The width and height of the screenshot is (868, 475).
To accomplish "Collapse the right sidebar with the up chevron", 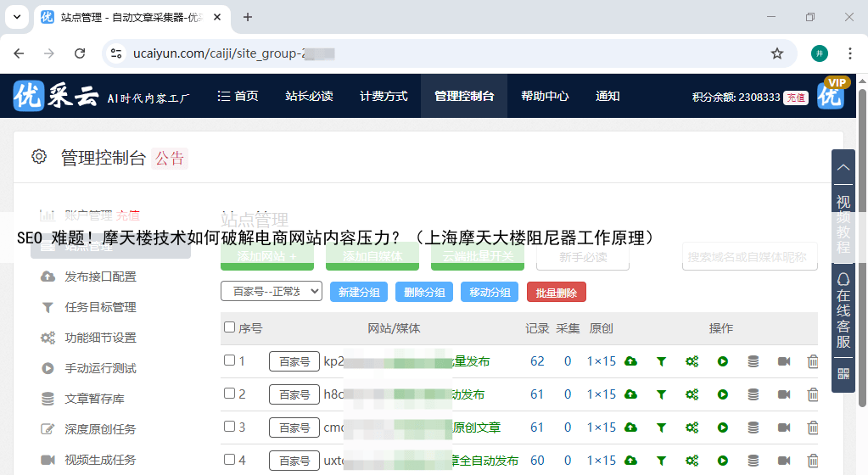I will [x=843, y=168].
